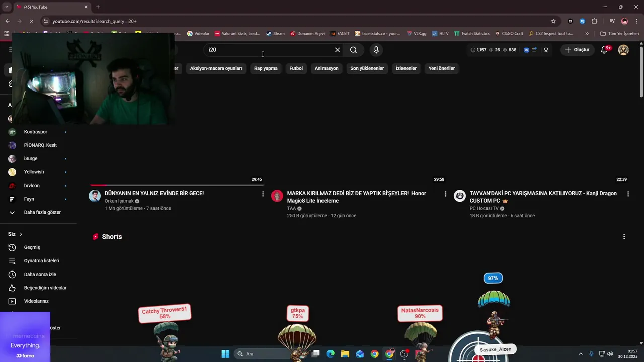Open Chrome media controls icon
Image resolution: width=644 pixels, height=362 pixels.
612,21
